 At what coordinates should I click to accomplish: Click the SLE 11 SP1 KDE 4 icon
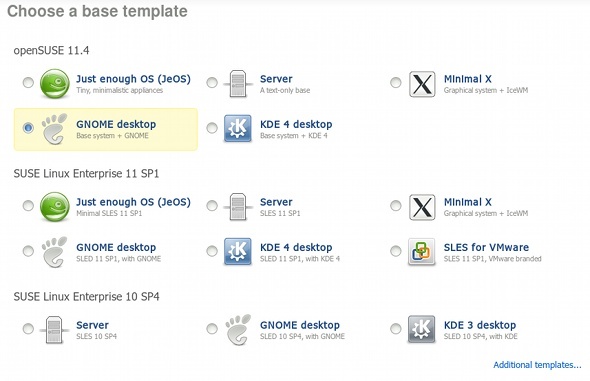pos(238,252)
